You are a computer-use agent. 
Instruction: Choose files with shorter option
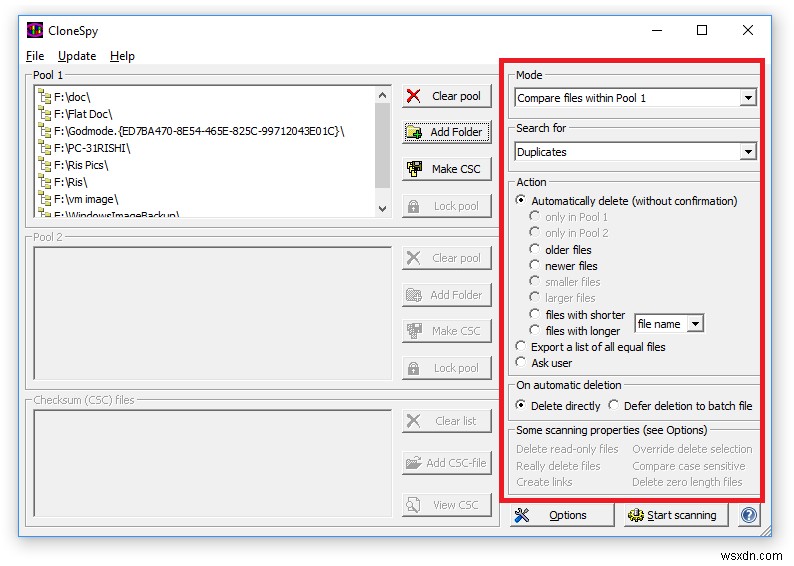[x=577, y=314]
